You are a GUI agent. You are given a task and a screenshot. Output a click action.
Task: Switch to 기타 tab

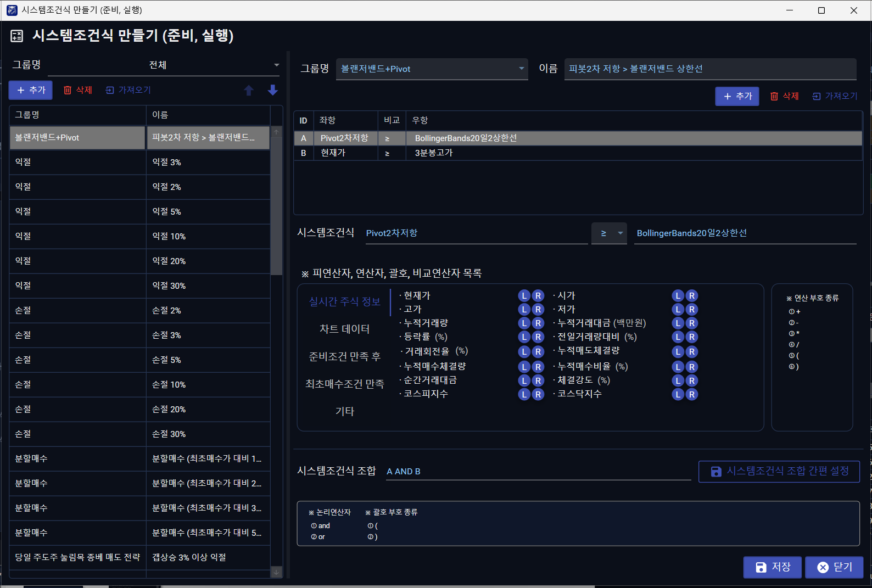tap(344, 411)
